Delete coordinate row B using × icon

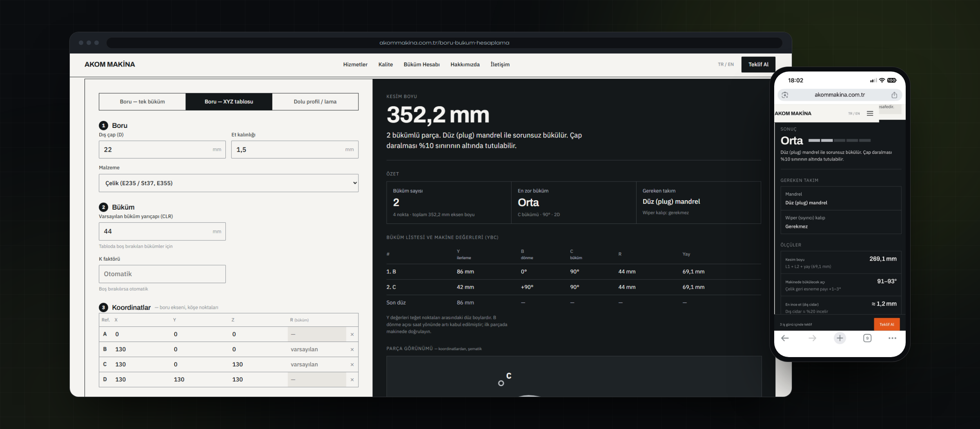(x=352, y=349)
